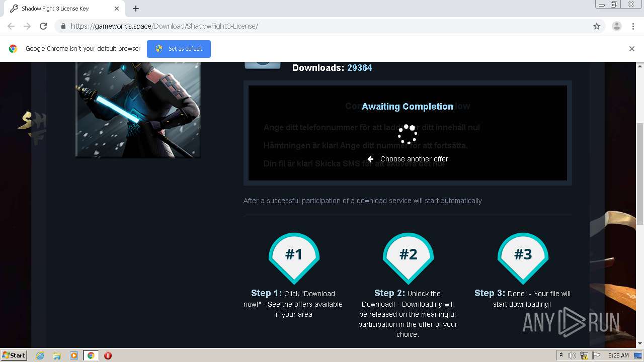Click the 8:25 AM taskbar clock

coord(618,355)
